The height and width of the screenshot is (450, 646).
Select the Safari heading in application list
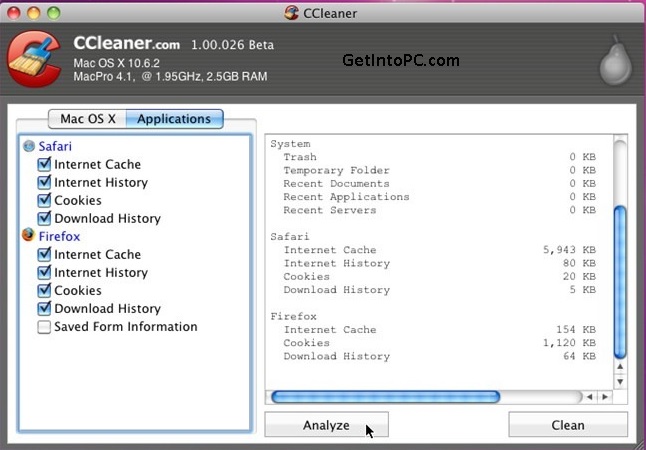(55, 146)
